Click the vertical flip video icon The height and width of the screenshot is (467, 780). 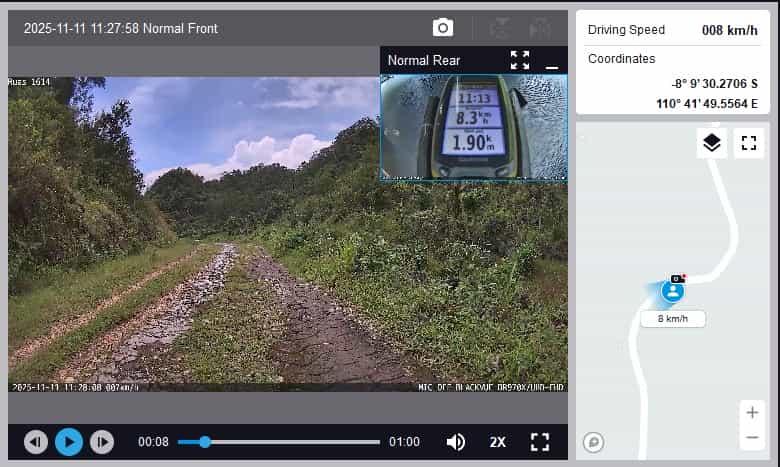(x=501, y=28)
